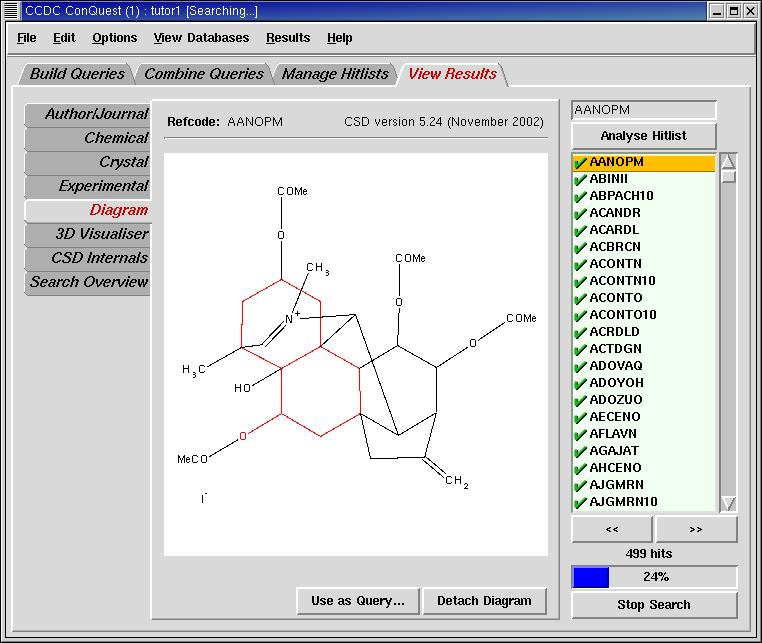Go to previous hit with << button
This screenshot has height=643, width=762.
pyautogui.click(x=612, y=528)
